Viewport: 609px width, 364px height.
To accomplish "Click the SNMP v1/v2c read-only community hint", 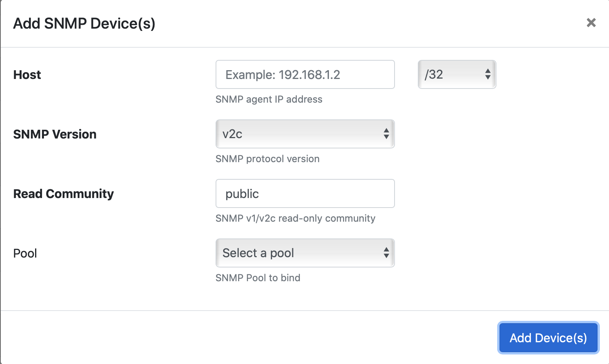I will (x=295, y=218).
